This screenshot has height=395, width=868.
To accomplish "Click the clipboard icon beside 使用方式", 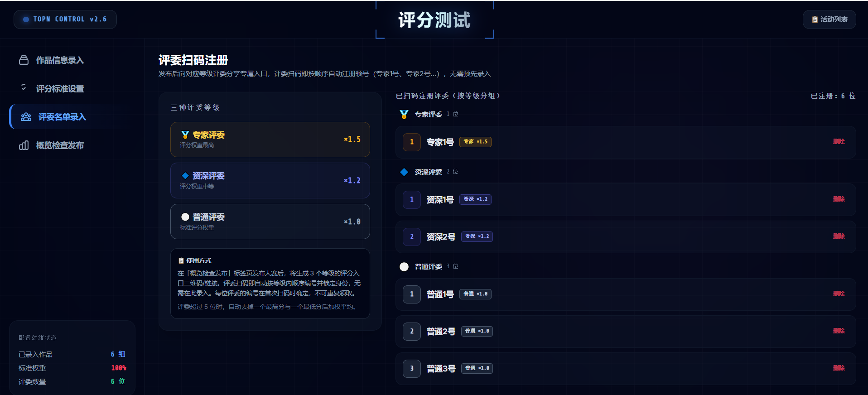I will point(181,261).
